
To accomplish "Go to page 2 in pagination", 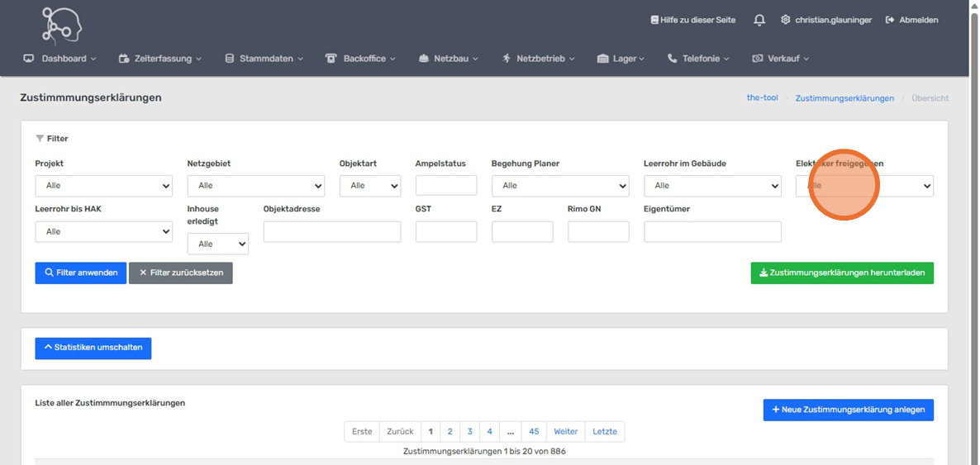I will pos(450,431).
